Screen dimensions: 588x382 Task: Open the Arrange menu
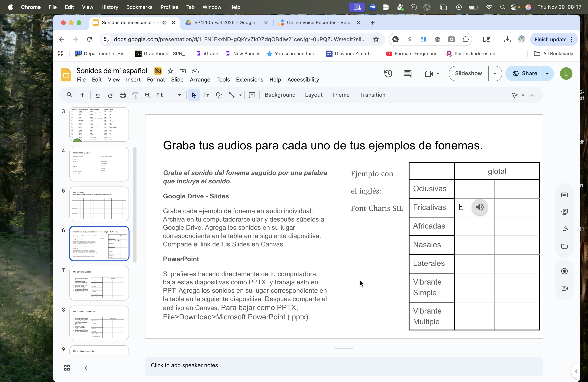[x=200, y=80]
